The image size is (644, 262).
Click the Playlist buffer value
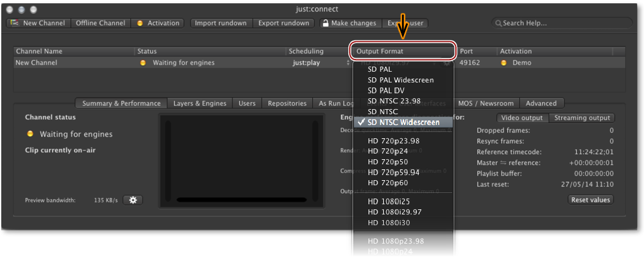[x=594, y=174]
